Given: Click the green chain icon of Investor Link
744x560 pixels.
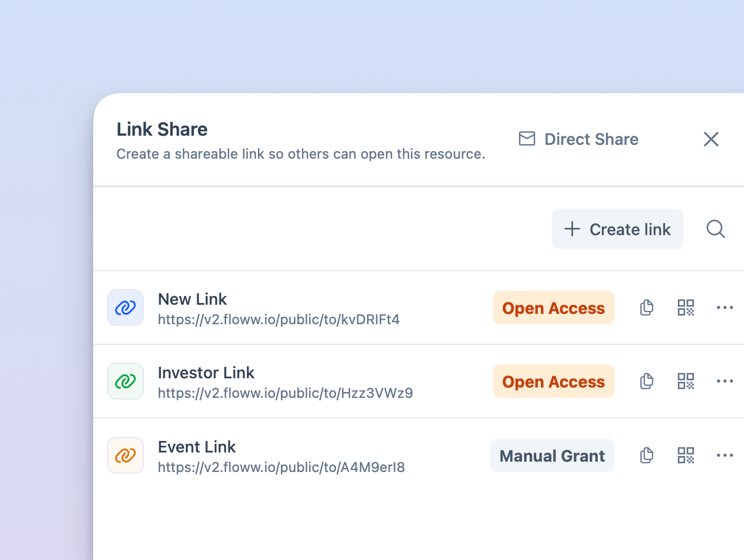Looking at the screenshot, I should tap(125, 381).
